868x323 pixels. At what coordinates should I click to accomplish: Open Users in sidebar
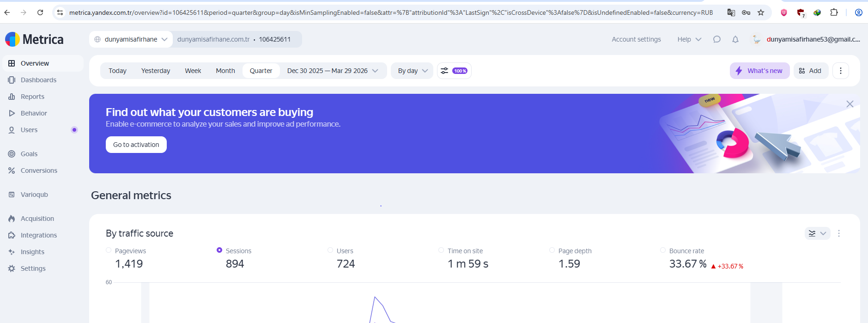tap(43, 130)
